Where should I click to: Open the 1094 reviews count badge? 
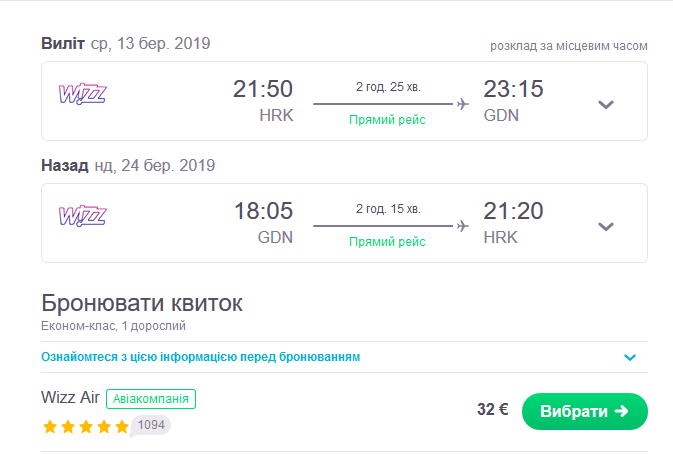(151, 425)
